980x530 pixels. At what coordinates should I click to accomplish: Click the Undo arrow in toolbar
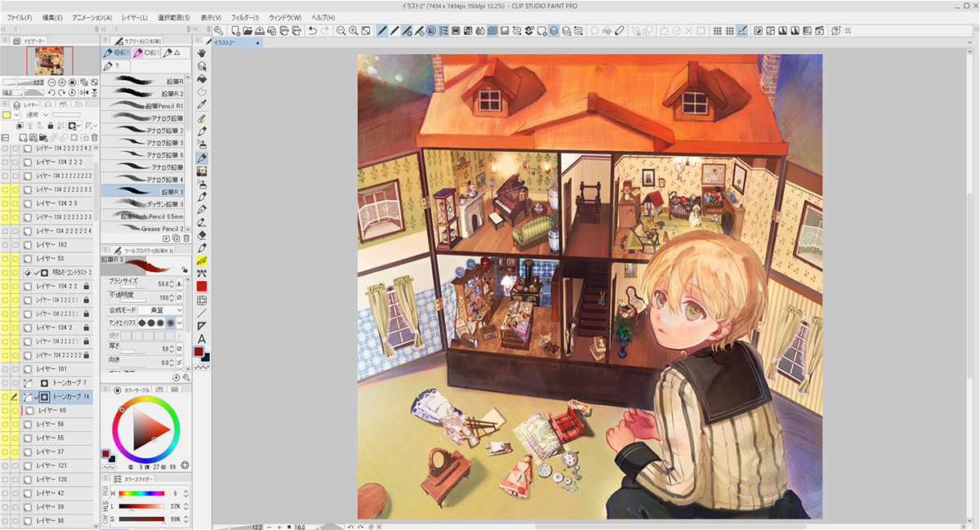pos(313,31)
